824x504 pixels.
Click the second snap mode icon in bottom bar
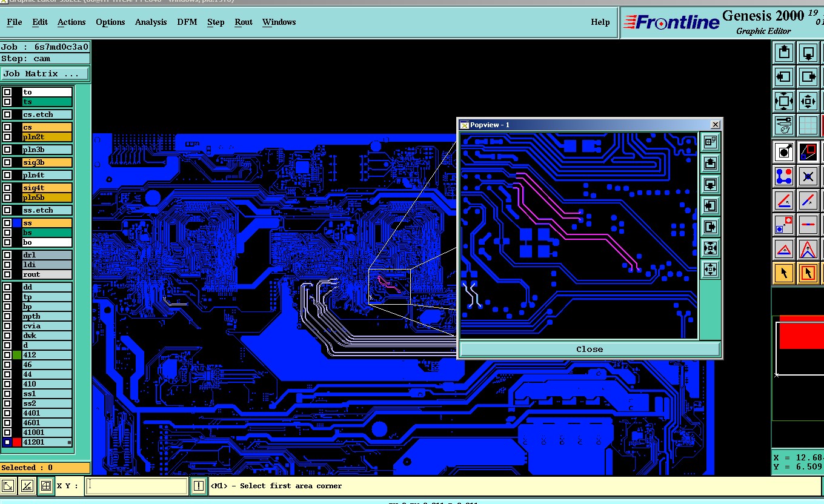(27, 486)
